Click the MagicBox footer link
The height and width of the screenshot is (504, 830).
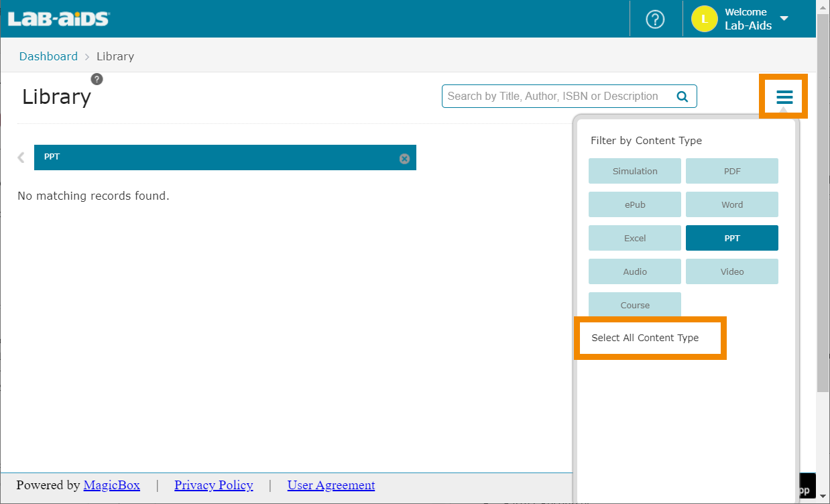(111, 485)
